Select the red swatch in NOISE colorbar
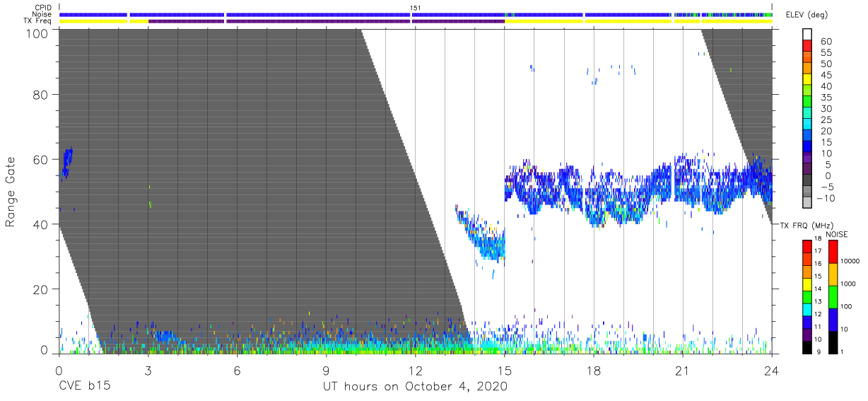 click(x=833, y=252)
